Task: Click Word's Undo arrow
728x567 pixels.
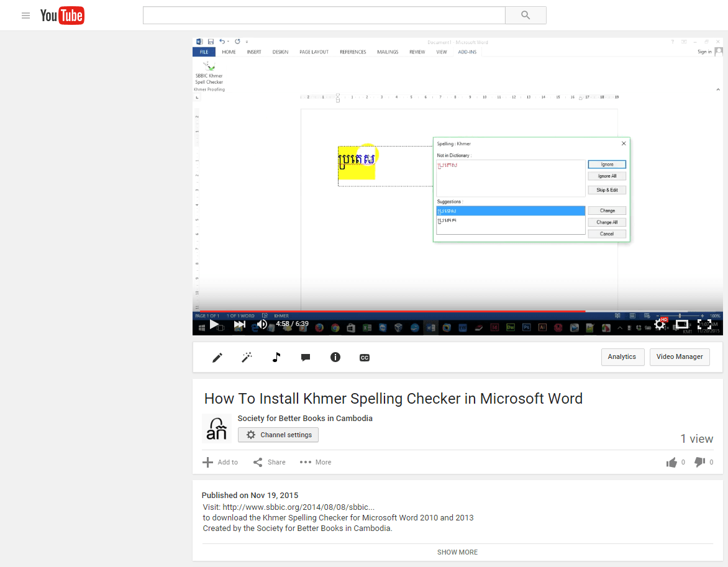Action: tap(222, 42)
